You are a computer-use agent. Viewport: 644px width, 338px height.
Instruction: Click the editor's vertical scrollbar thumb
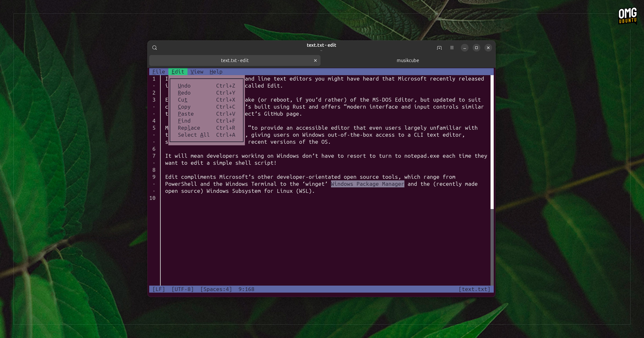(x=492, y=142)
